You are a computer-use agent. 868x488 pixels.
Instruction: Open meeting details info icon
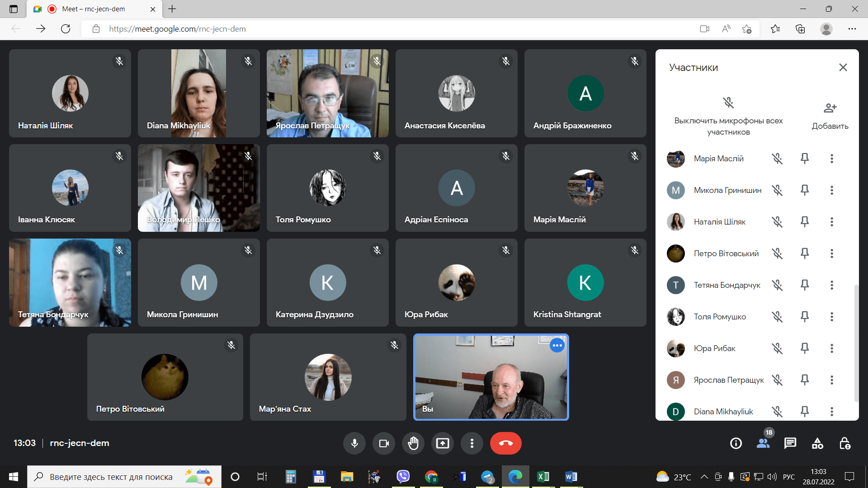[736, 443]
